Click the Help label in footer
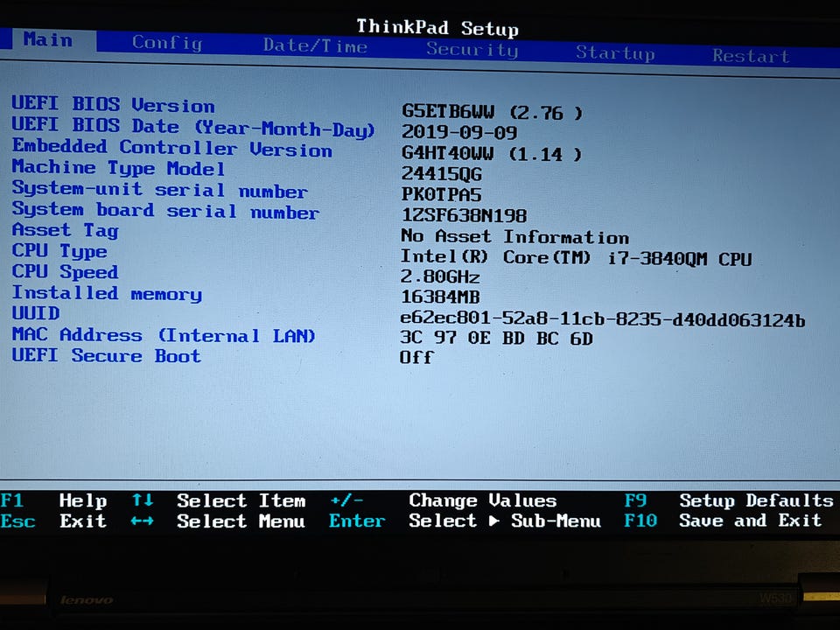The height and width of the screenshot is (630, 840). [x=83, y=500]
